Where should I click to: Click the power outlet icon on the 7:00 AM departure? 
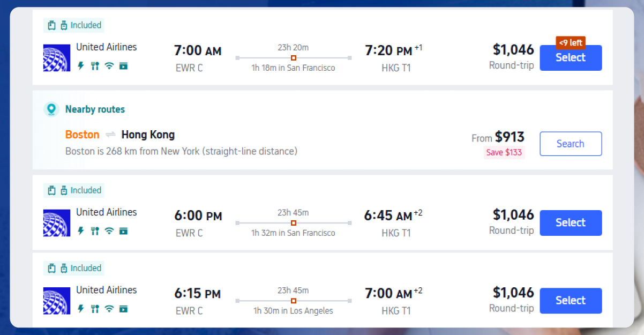pos(81,66)
